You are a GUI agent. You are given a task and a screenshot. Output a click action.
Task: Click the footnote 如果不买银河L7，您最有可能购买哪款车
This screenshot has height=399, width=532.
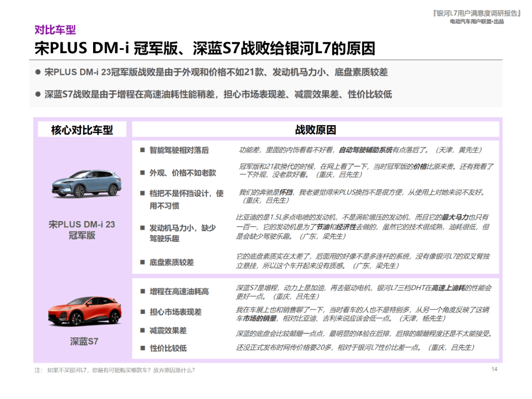[x=121, y=370]
